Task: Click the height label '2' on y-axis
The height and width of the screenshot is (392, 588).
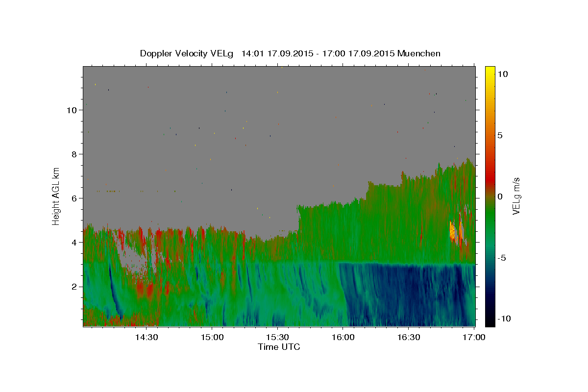Action: pos(74,287)
